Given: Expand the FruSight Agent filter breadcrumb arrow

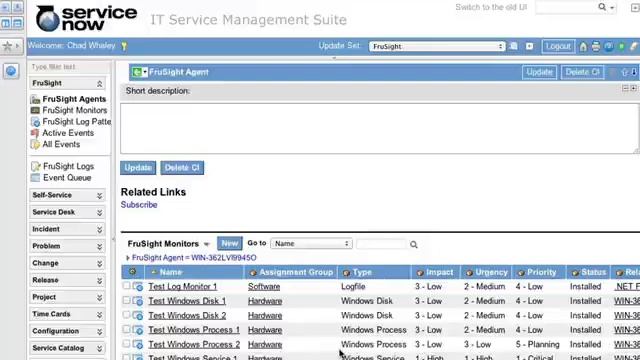Looking at the screenshot, I should click(127, 258).
